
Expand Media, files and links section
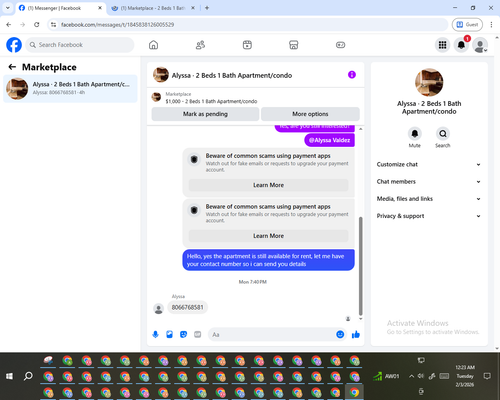[x=429, y=199]
